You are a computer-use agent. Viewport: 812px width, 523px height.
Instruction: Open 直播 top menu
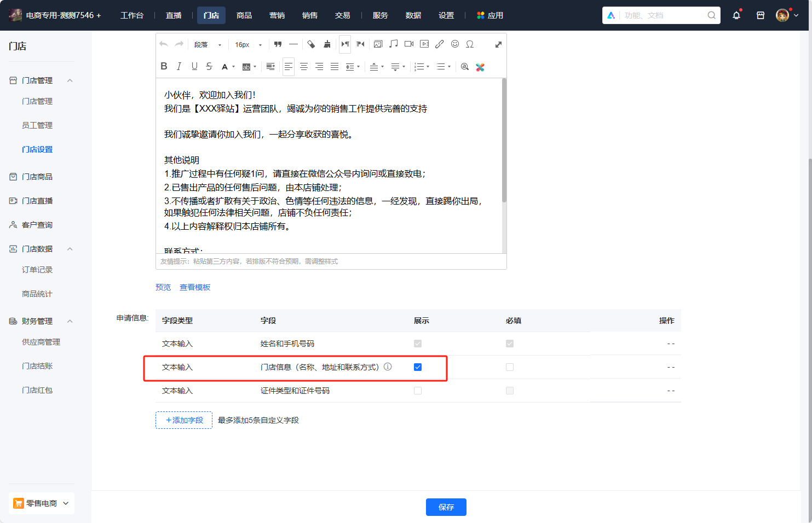tap(174, 15)
